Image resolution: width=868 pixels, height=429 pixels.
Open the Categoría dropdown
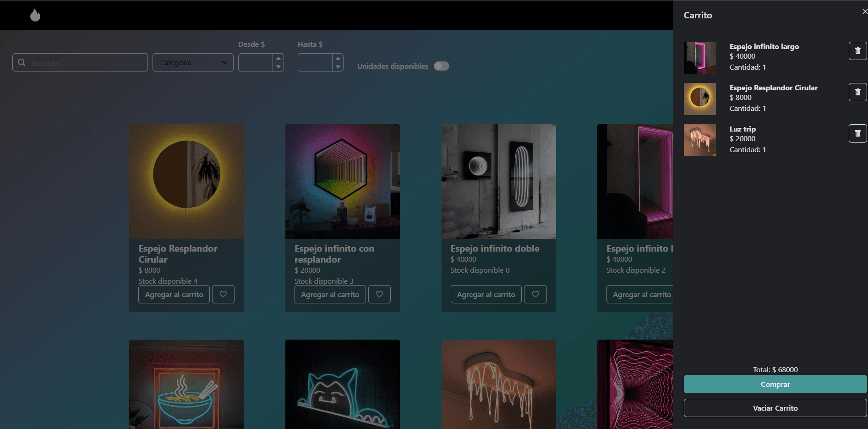(193, 62)
